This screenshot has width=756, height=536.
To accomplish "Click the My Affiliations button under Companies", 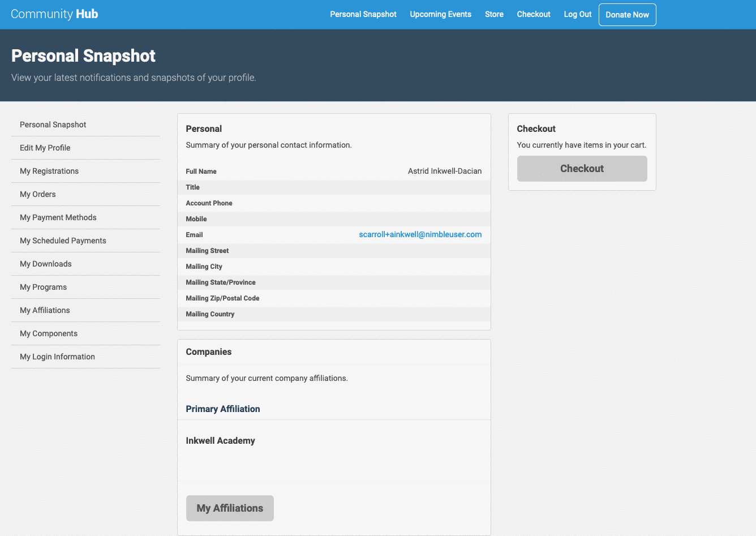I will point(230,508).
